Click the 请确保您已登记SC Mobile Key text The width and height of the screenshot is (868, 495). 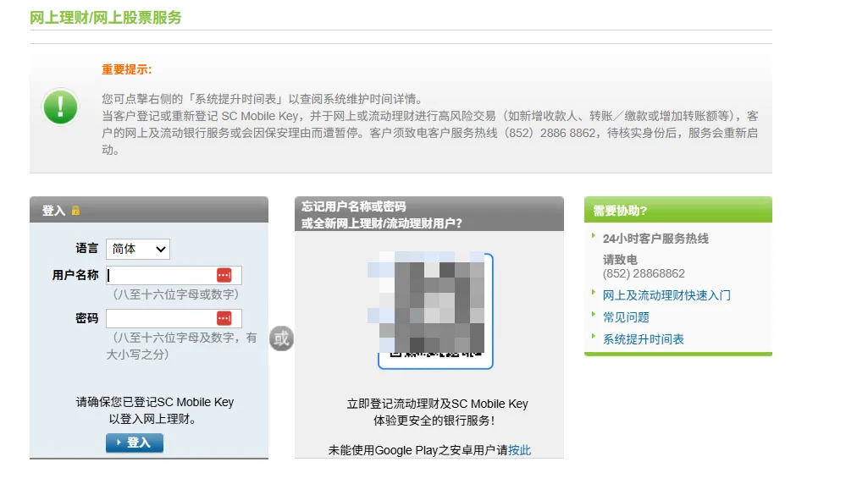tap(155, 402)
